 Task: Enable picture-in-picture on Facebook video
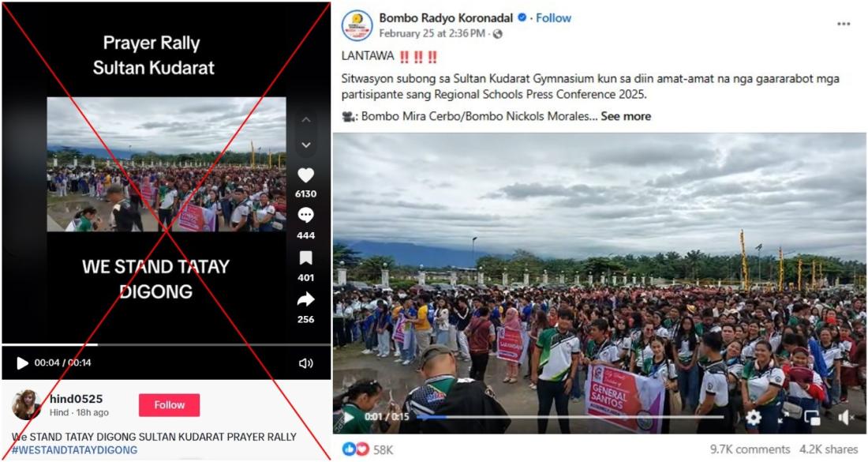tap(812, 417)
